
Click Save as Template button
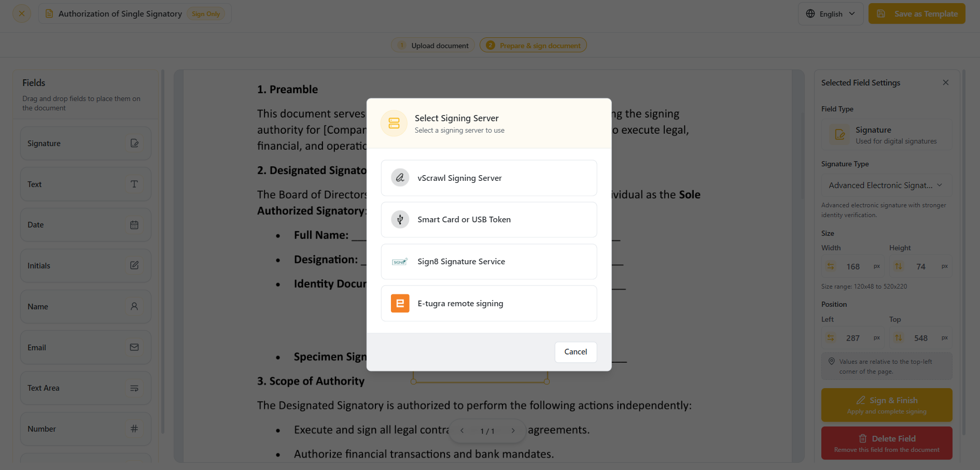pyautogui.click(x=917, y=14)
